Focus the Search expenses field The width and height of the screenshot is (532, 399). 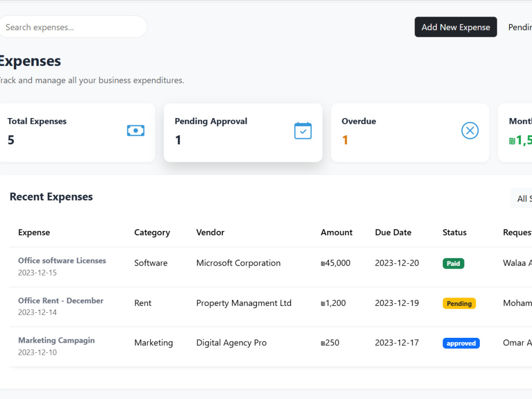click(72, 27)
